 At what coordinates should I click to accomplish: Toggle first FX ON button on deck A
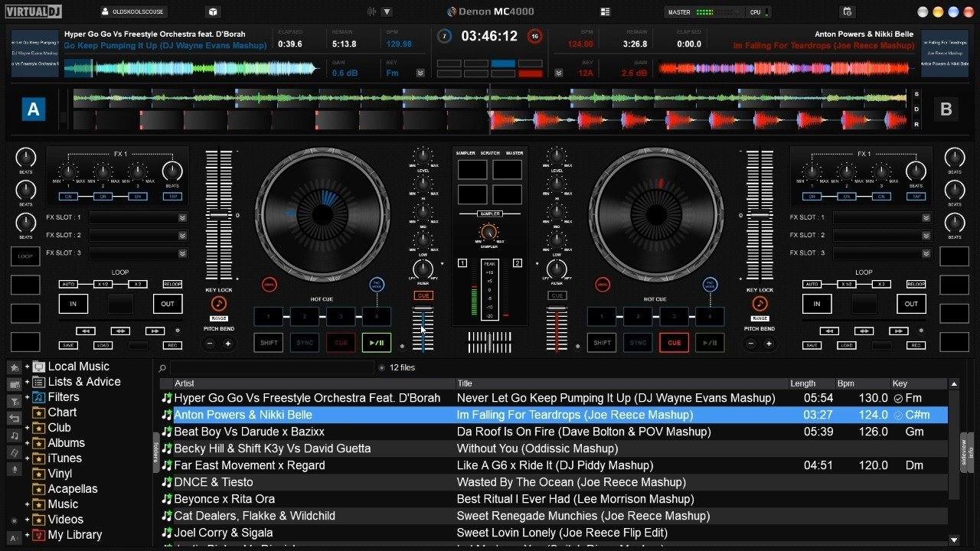click(67, 197)
